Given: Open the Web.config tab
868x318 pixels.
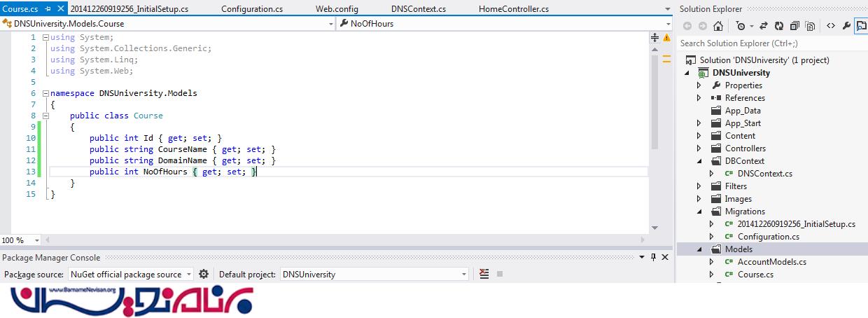Looking at the screenshot, I should [x=337, y=9].
